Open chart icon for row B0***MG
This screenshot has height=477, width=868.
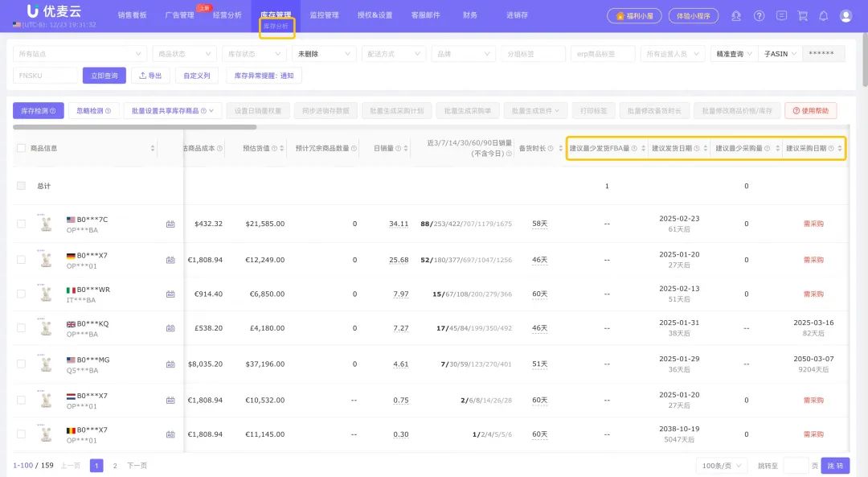coord(170,364)
